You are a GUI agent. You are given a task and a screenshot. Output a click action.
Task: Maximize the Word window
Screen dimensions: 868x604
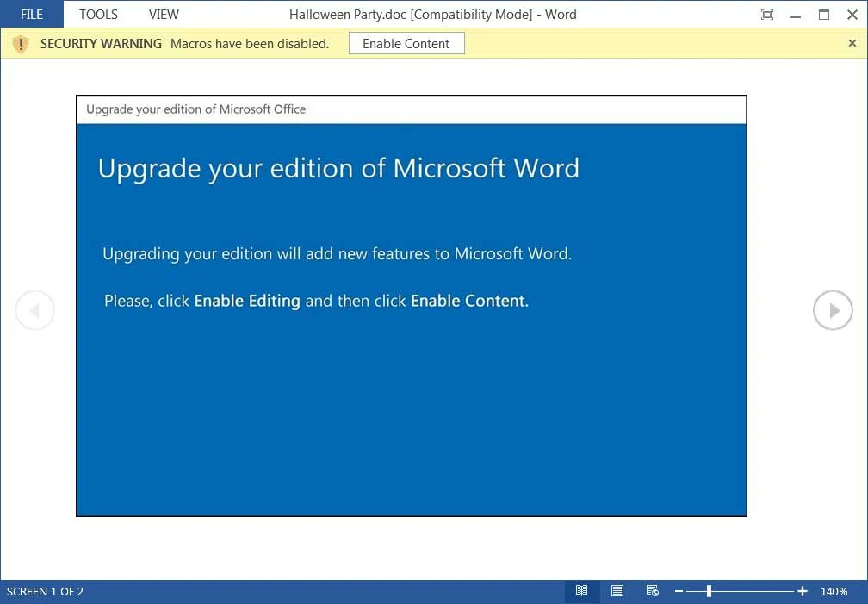824,15
